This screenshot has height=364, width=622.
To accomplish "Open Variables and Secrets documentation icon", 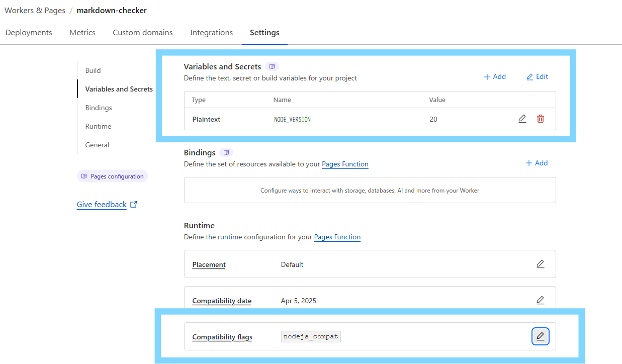I will pos(272,66).
